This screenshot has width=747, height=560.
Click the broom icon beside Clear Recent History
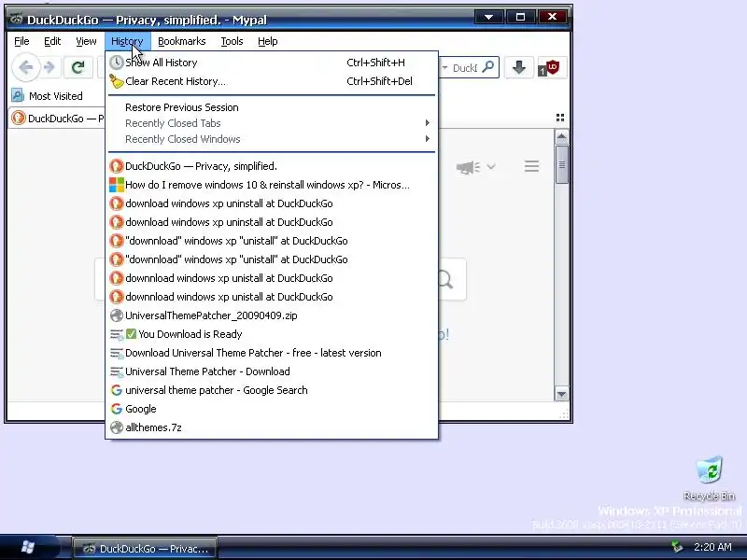(116, 81)
